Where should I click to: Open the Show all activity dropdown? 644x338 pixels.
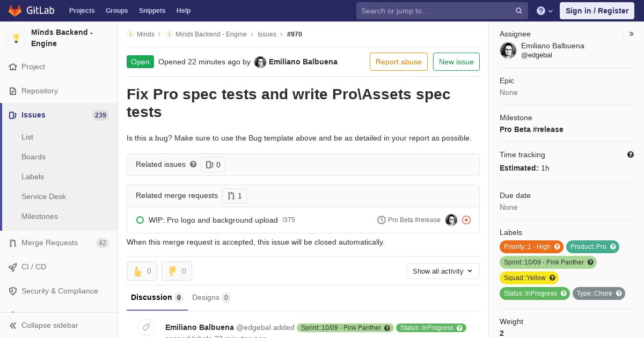443,271
